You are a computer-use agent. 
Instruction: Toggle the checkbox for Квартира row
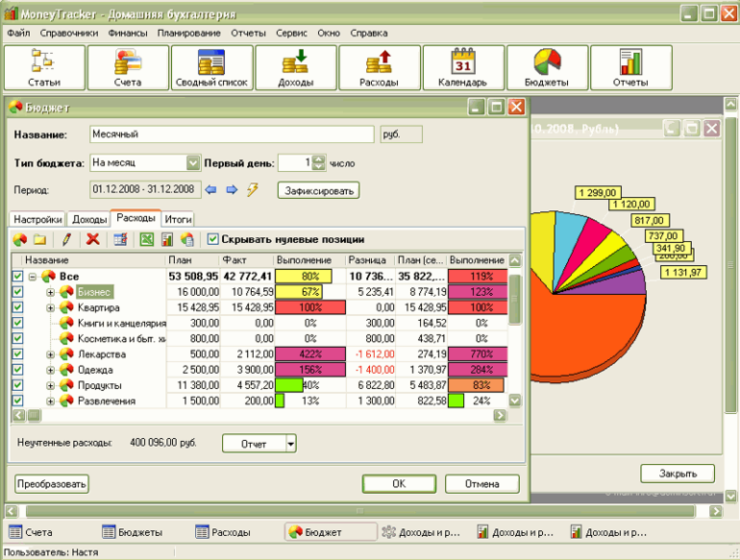click(17, 307)
